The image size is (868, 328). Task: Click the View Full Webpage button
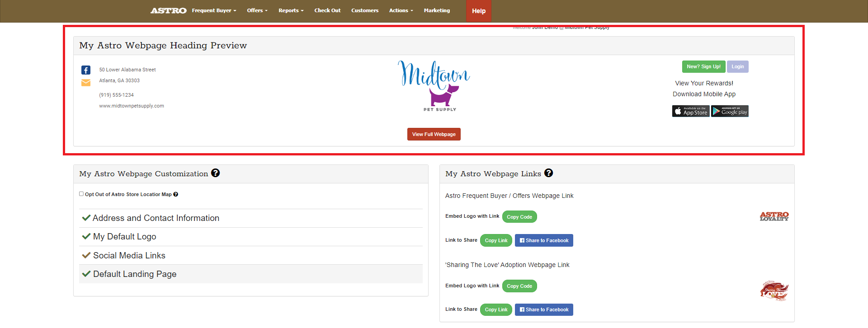434,134
